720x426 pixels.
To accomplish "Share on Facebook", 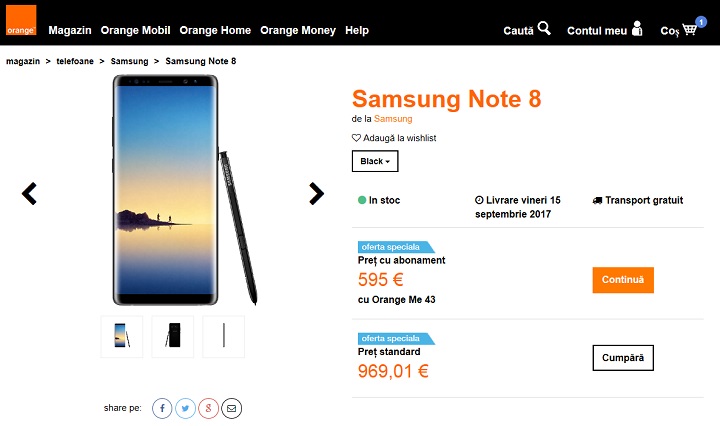I will [x=162, y=408].
